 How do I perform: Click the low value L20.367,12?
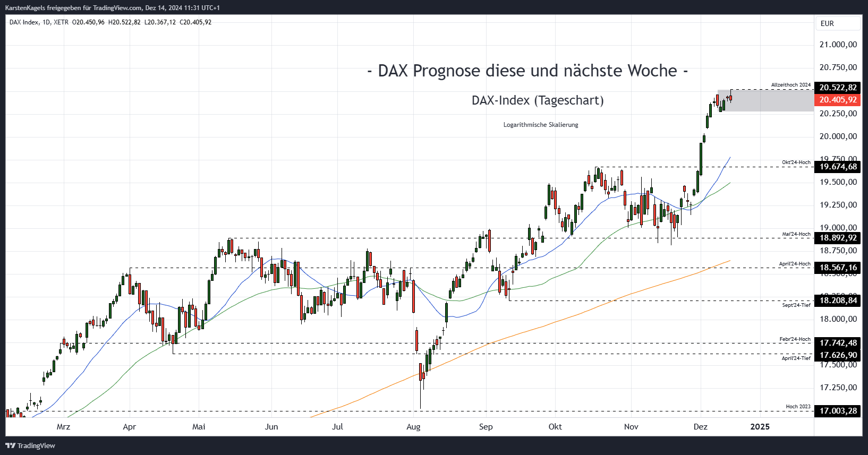(x=160, y=22)
